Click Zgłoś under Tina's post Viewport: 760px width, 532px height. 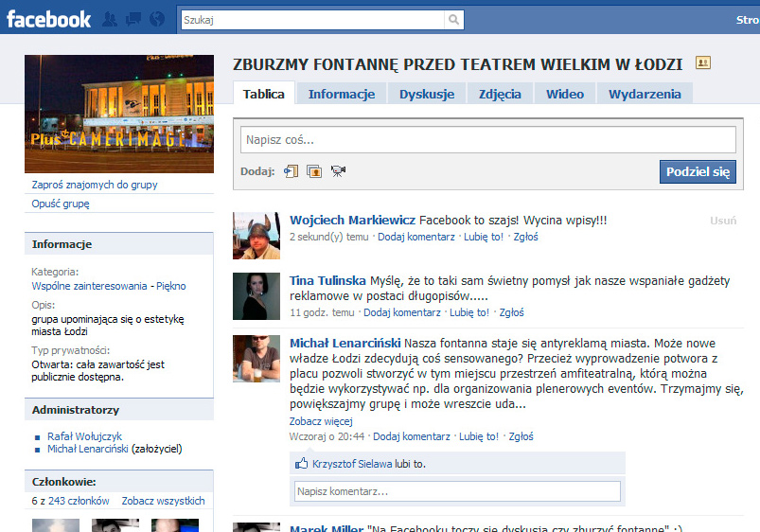click(512, 312)
